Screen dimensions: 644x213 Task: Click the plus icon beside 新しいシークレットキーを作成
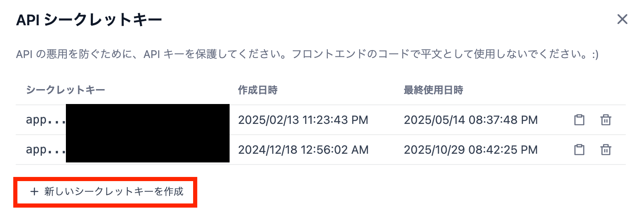[x=34, y=191]
